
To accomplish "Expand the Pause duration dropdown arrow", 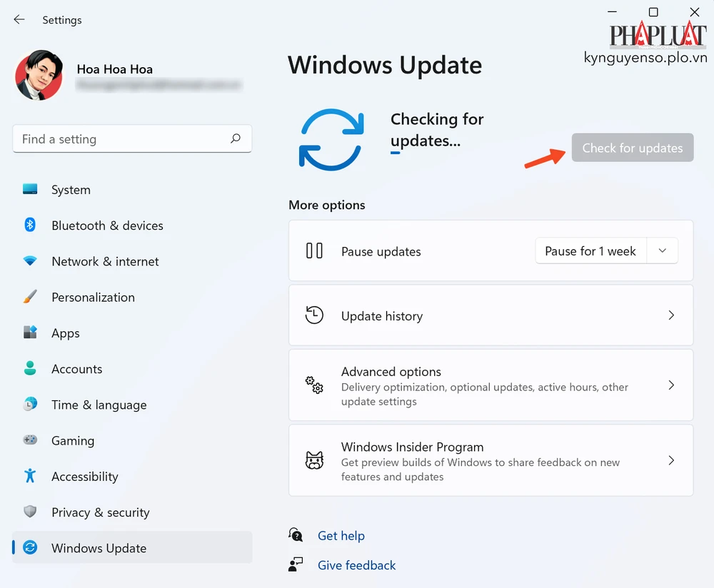I will coord(662,251).
